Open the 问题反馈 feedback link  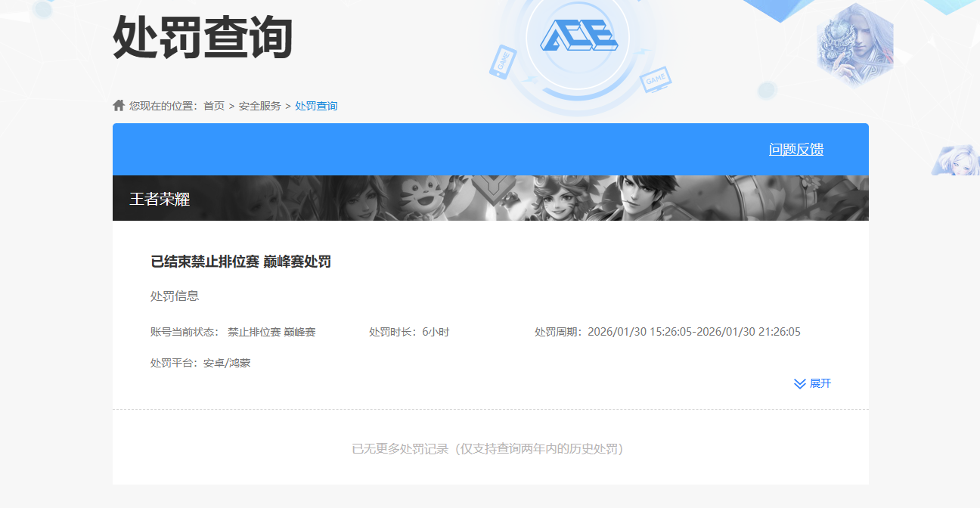click(795, 149)
